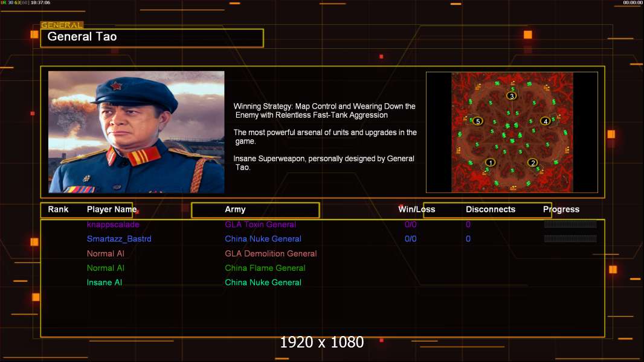Image resolution: width=644 pixels, height=362 pixels.
Task: Click player name Smartazz_Bastrd
Action: [x=119, y=238]
